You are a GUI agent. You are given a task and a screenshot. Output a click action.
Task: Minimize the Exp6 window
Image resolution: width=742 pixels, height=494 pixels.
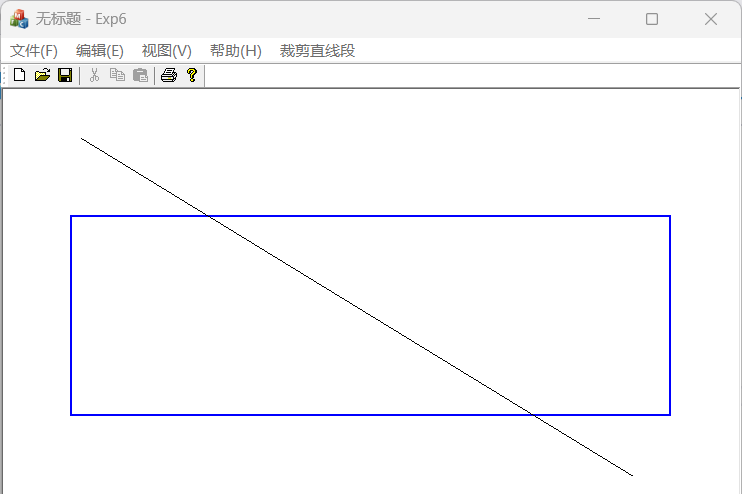click(594, 19)
